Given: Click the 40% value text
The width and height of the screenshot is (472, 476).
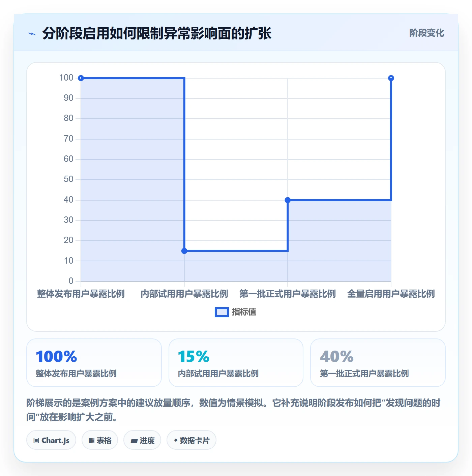Looking at the screenshot, I should point(337,357).
